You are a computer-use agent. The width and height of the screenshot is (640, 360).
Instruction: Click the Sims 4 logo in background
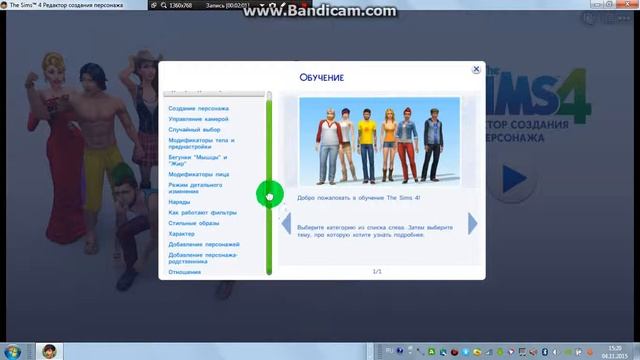click(x=538, y=96)
